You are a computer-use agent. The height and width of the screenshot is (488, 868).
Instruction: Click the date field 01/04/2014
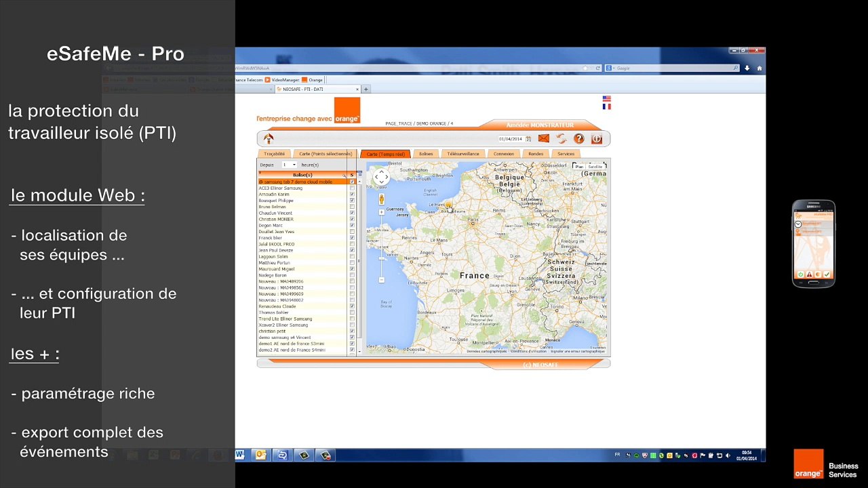click(x=511, y=139)
